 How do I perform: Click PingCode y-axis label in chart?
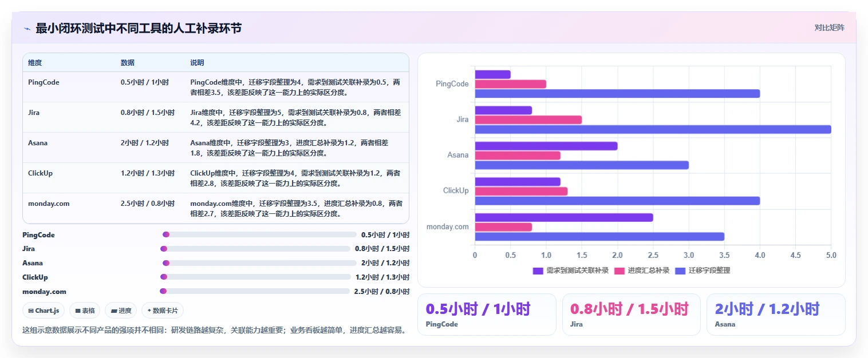(452, 84)
